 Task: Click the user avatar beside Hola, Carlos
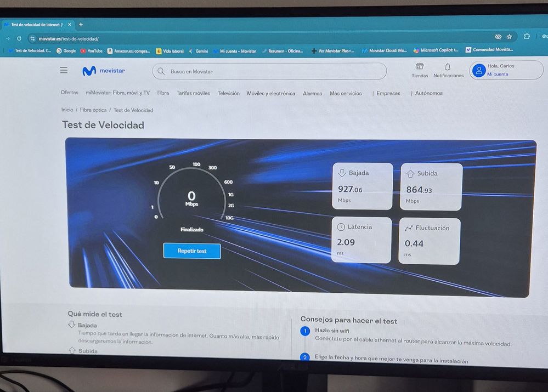tap(479, 70)
